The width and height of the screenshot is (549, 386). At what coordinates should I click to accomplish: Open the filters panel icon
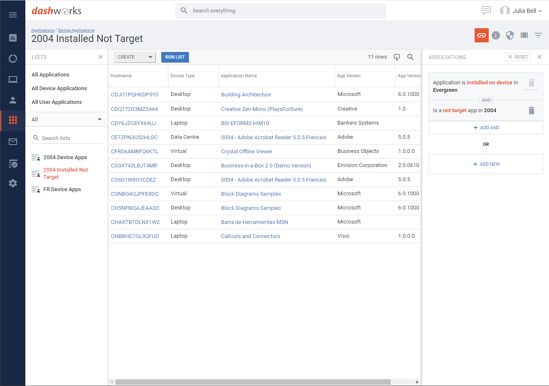(x=538, y=35)
